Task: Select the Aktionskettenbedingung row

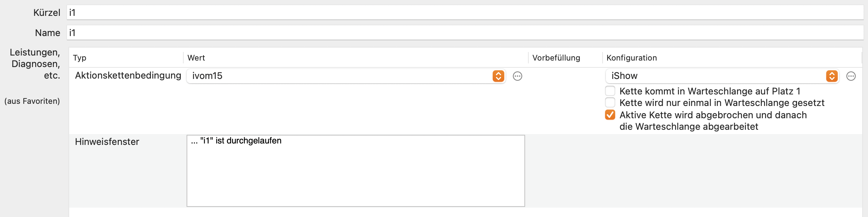Action: click(x=466, y=101)
